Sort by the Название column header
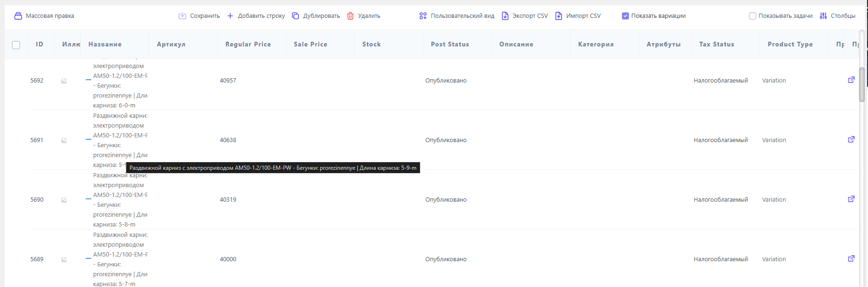Viewport: 868px width, 287px height. click(105, 44)
